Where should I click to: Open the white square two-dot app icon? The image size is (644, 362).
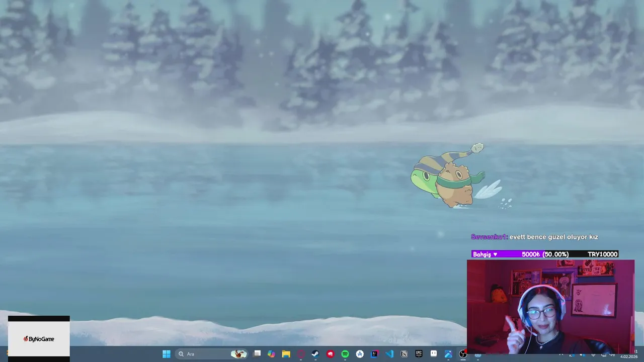[434, 354]
